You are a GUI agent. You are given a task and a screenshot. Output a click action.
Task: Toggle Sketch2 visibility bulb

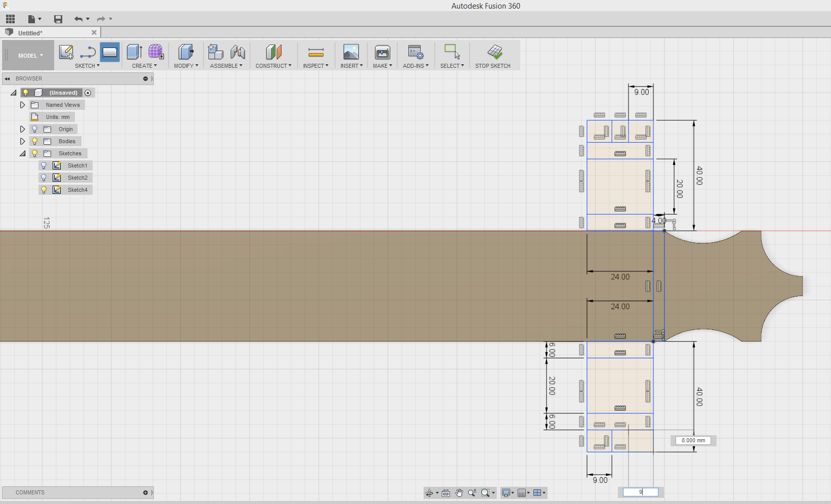click(x=44, y=178)
